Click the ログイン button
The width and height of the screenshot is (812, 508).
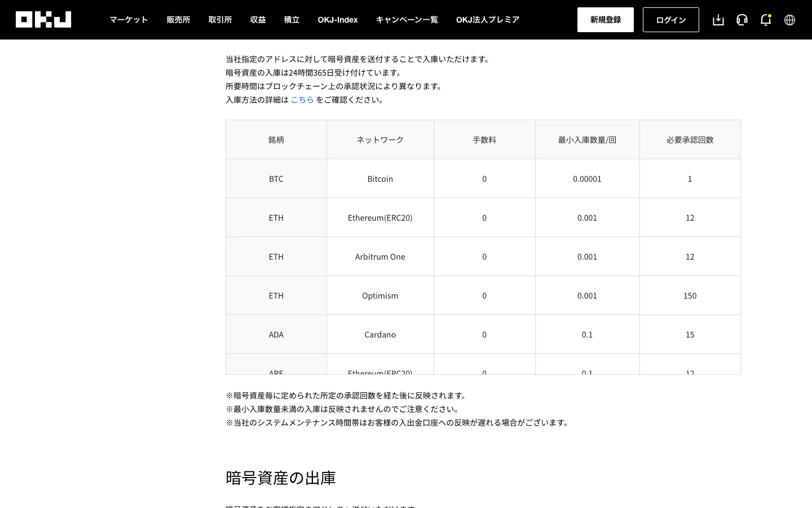click(x=671, y=20)
